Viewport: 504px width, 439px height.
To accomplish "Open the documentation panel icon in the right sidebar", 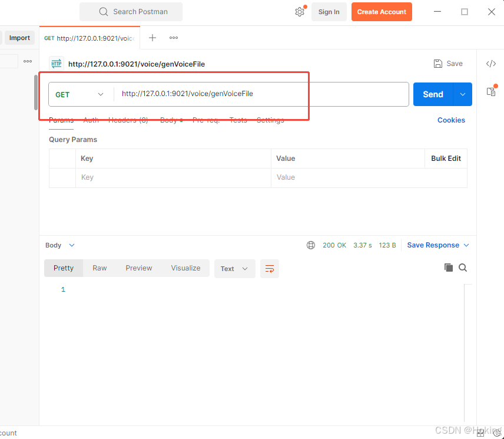I will (x=491, y=92).
